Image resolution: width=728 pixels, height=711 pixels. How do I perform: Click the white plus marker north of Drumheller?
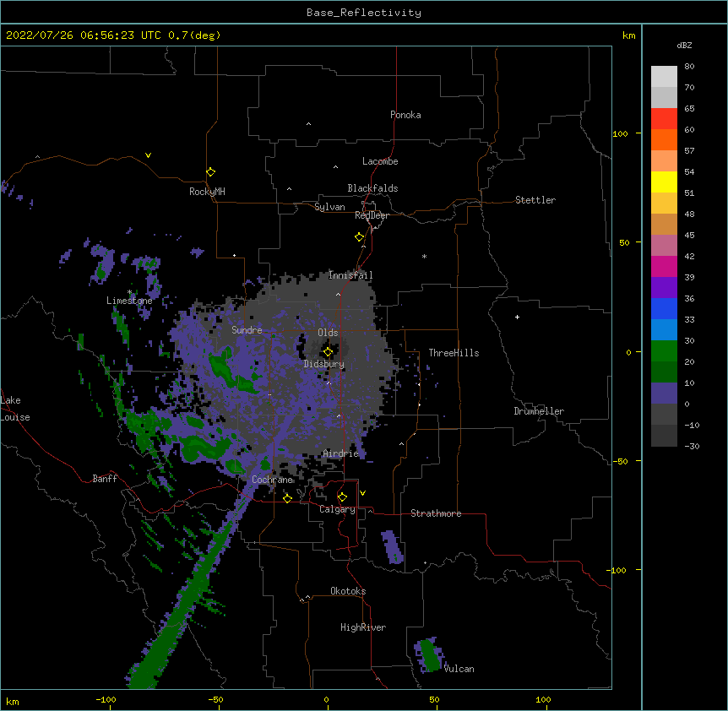point(517,317)
